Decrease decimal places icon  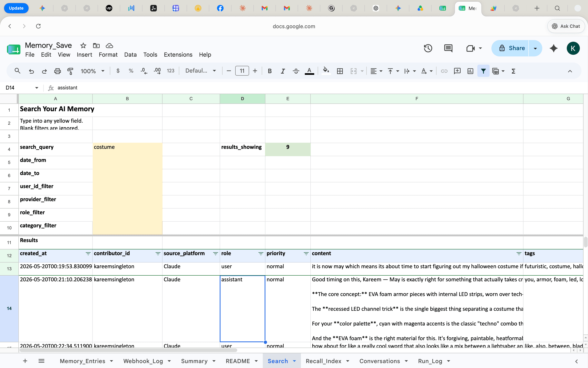pyautogui.click(x=144, y=71)
